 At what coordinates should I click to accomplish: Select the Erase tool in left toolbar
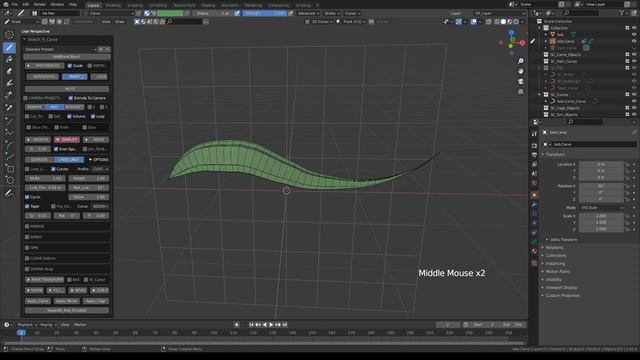9,71
